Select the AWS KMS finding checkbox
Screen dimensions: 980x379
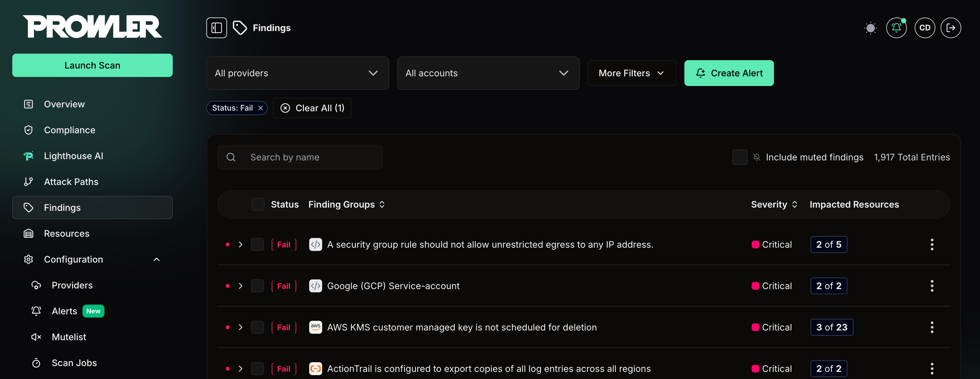[257, 327]
